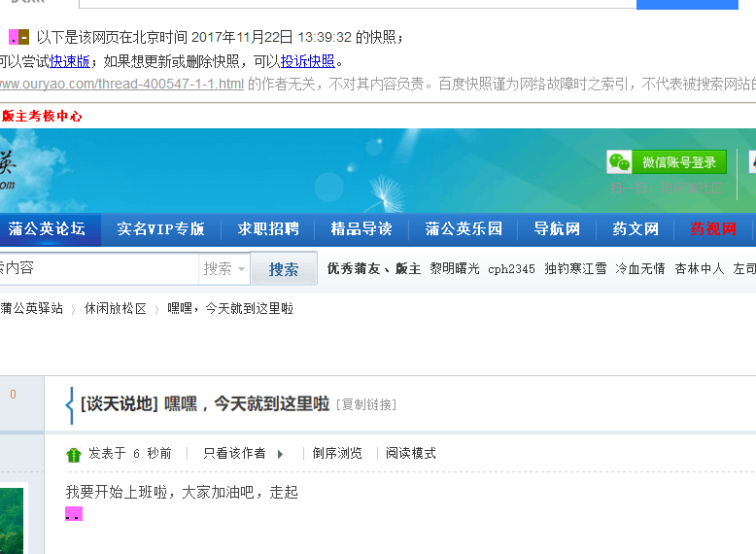The width and height of the screenshot is (756, 554).
Task: Click 只看该作者 filter link
Action: (x=235, y=454)
